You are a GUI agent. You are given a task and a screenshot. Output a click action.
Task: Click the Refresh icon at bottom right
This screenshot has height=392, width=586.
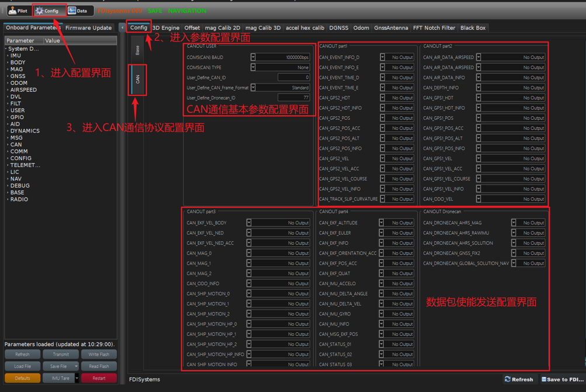point(508,379)
